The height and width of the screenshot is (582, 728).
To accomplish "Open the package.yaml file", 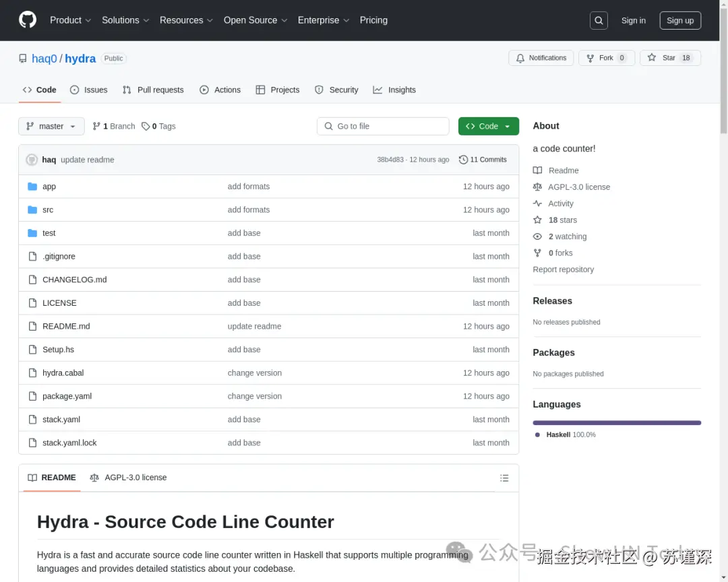I will point(67,396).
